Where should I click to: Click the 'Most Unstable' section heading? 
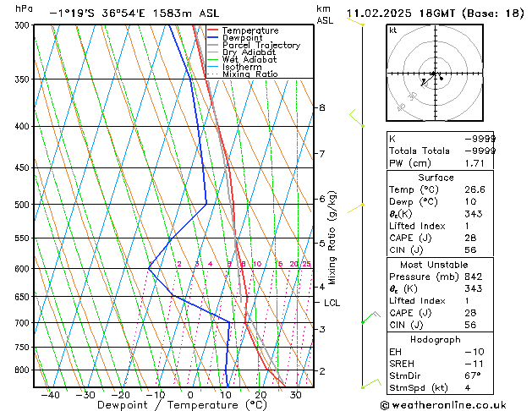pyautogui.click(x=434, y=265)
